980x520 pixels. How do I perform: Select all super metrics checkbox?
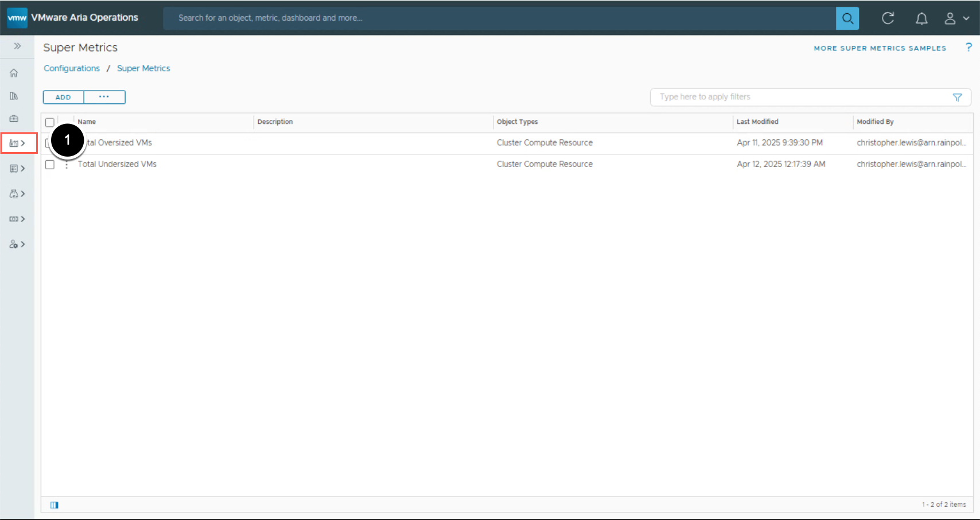[x=50, y=122]
